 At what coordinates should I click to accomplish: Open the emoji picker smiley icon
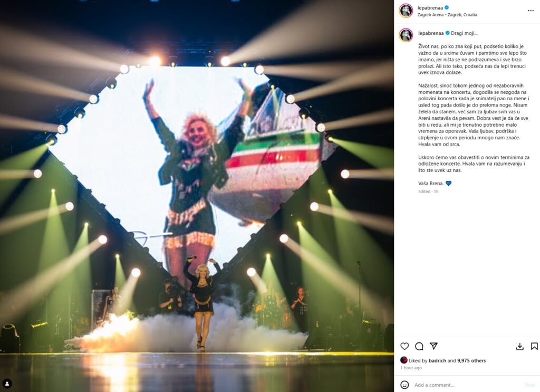tap(404, 385)
